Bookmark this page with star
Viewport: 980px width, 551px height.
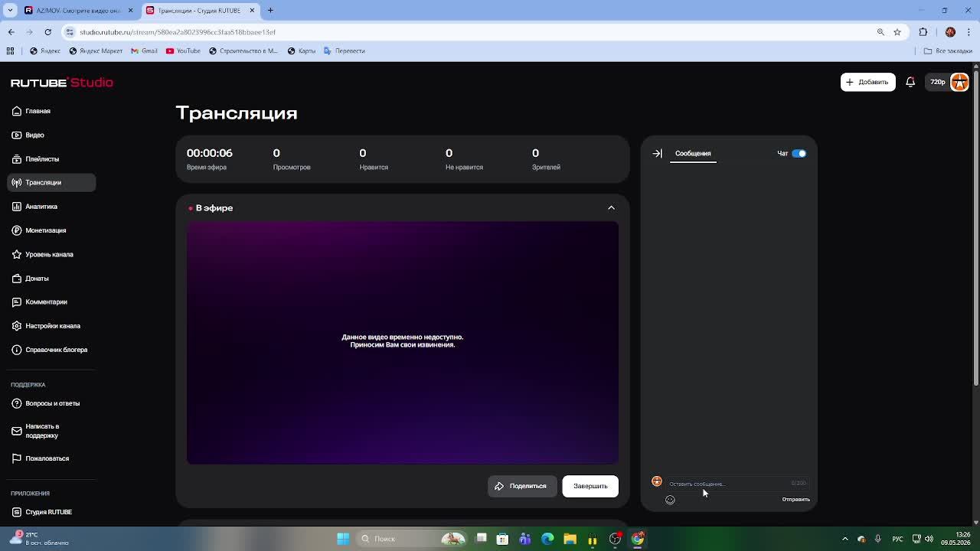tap(897, 32)
